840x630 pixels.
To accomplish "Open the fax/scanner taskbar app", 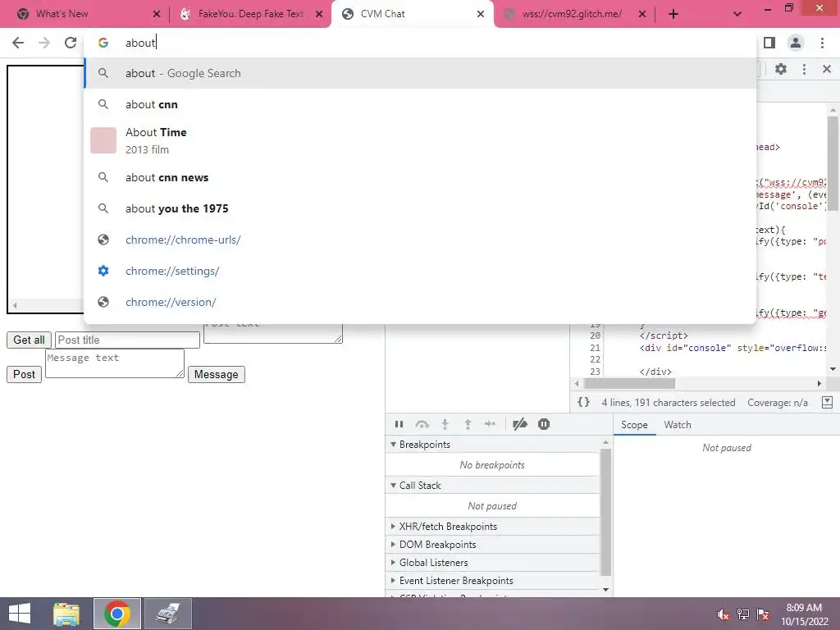I will (168, 614).
